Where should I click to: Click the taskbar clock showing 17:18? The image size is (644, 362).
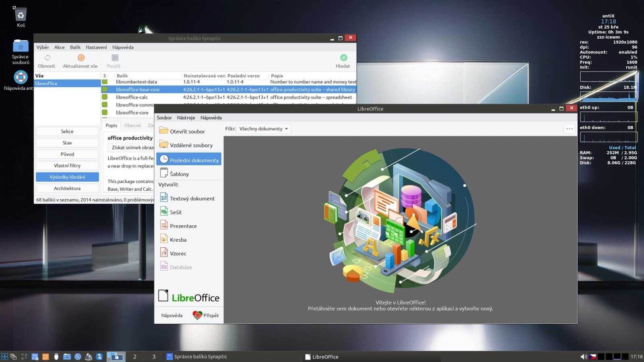pyautogui.click(x=636, y=356)
